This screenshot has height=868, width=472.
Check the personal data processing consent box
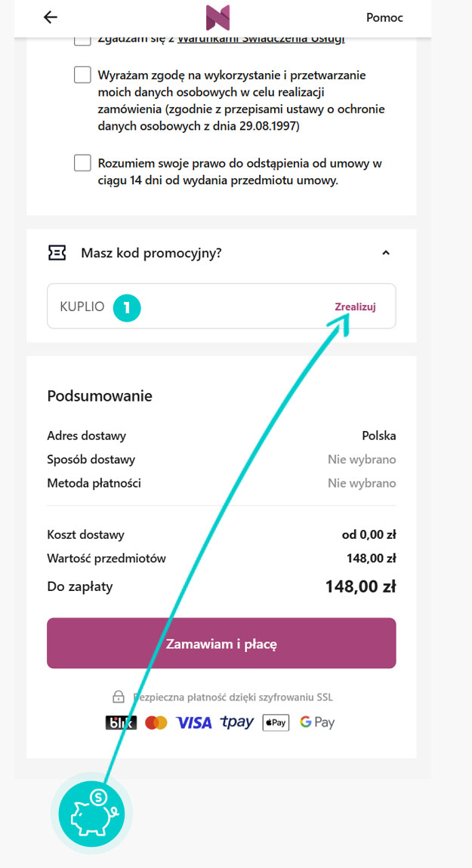82,75
